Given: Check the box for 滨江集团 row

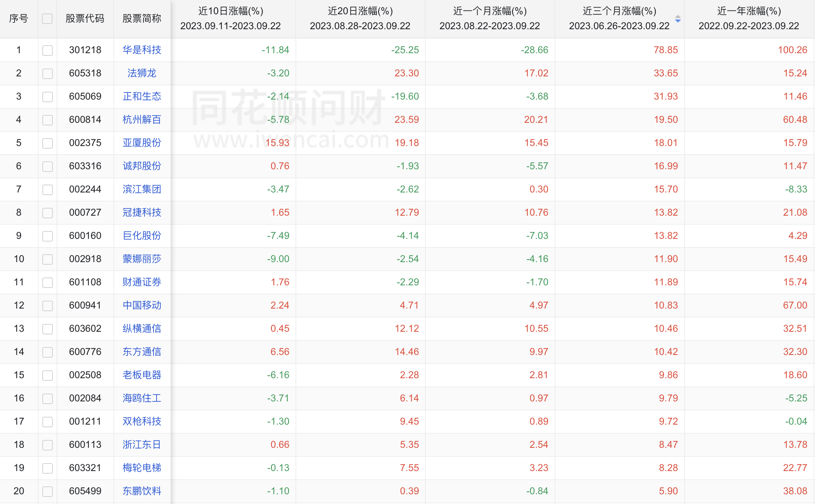Looking at the screenshot, I should coord(48,189).
